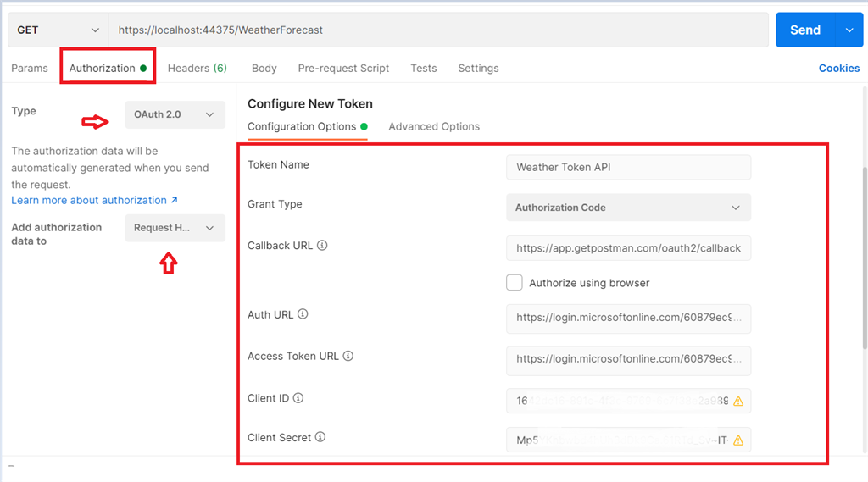Click the Client ID warning triangle icon
Screen dimensions: 868x482
pos(738,402)
